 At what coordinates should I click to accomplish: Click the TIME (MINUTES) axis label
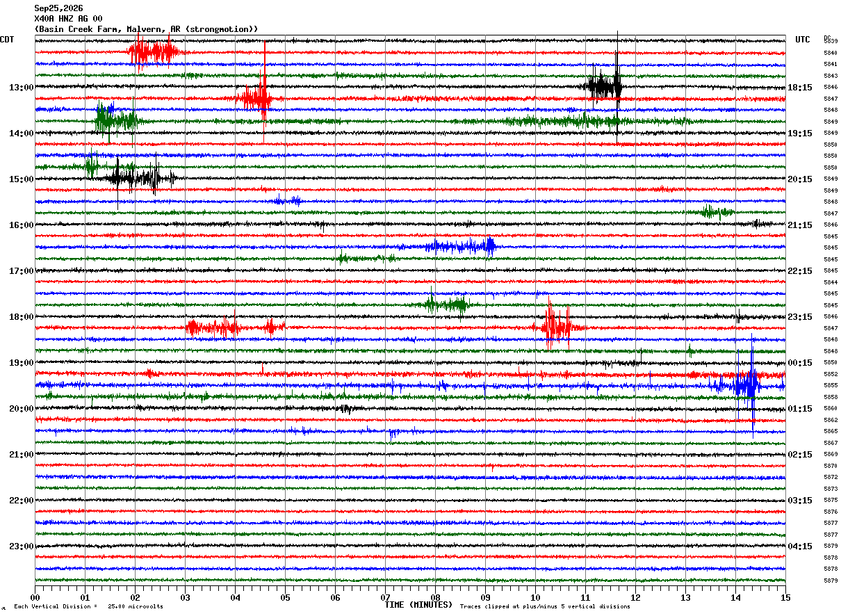pos(418,605)
